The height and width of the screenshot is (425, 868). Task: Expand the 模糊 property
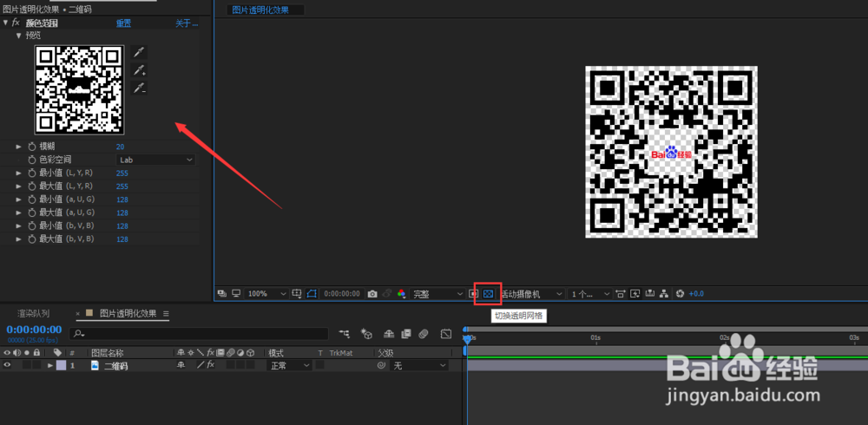coord(18,146)
